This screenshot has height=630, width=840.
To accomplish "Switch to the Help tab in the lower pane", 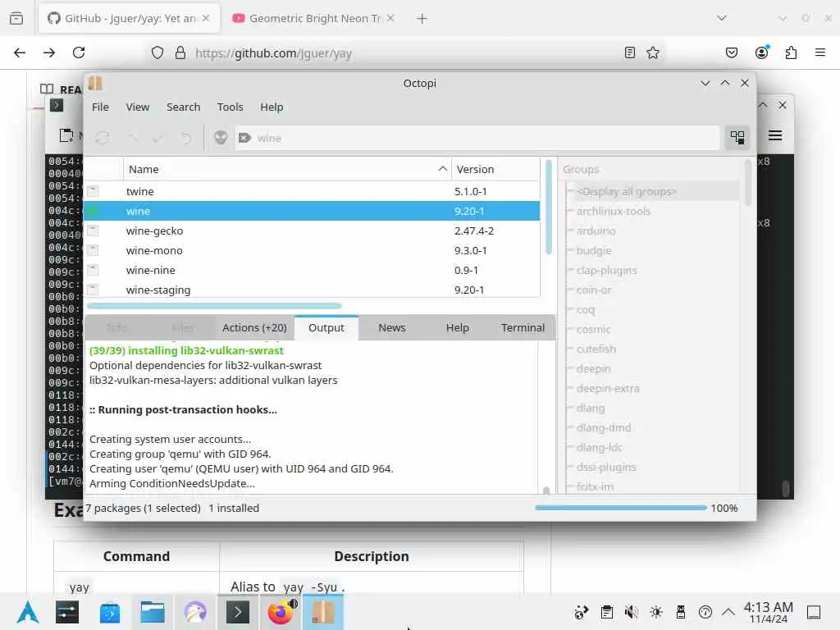I will tap(458, 328).
